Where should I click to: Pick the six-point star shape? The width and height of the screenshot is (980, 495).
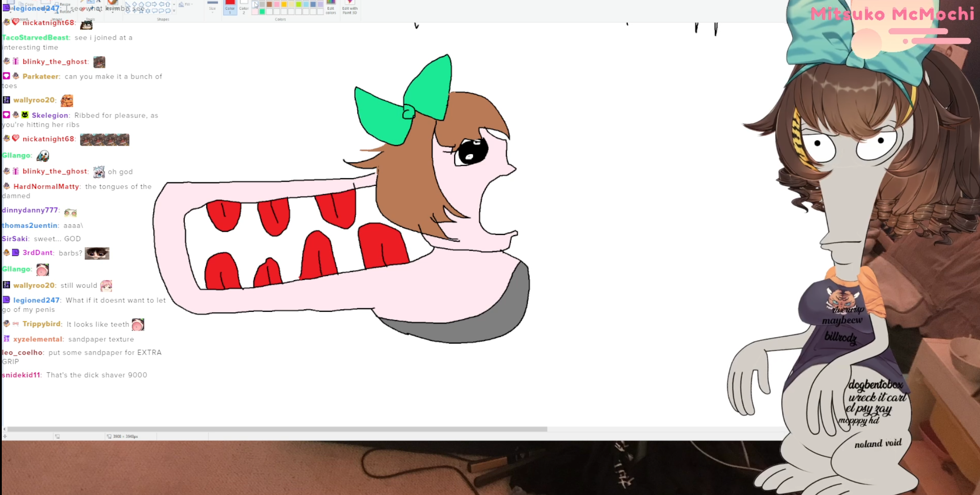tap(148, 11)
